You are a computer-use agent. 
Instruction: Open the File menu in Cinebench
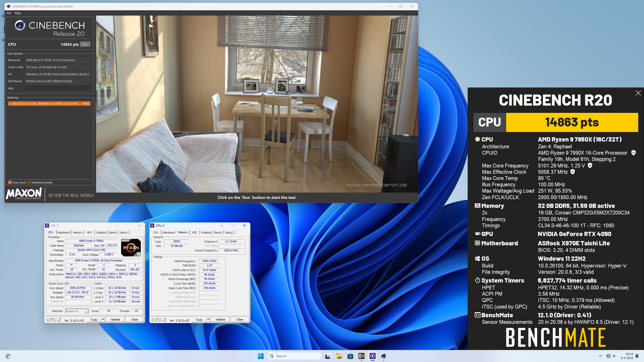point(9,13)
